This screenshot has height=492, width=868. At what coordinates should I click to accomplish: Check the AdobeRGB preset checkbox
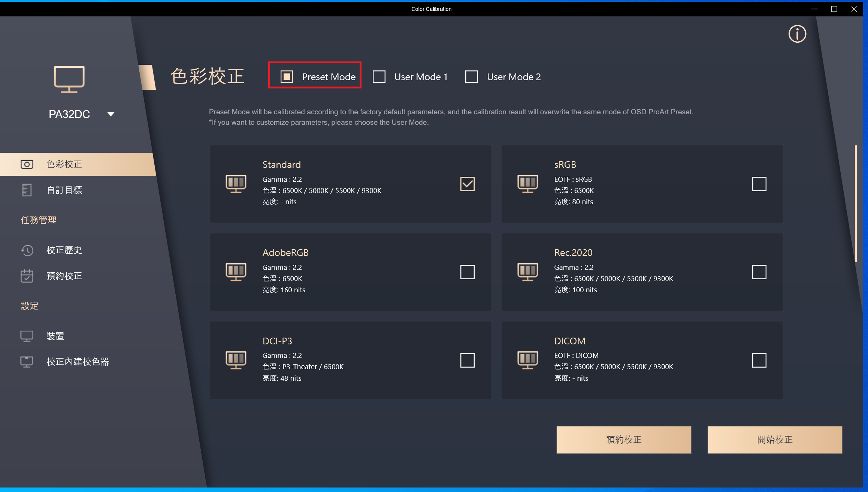tap(468, 272)
